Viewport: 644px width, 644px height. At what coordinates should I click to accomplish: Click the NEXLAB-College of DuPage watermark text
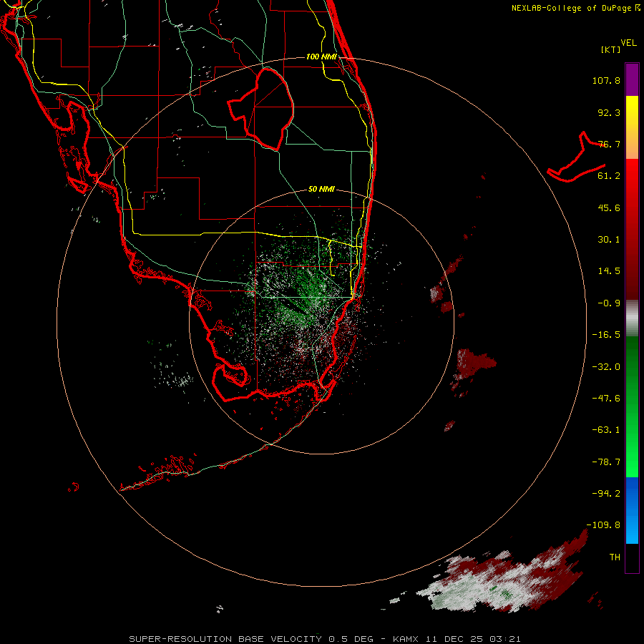pos(575,8)
